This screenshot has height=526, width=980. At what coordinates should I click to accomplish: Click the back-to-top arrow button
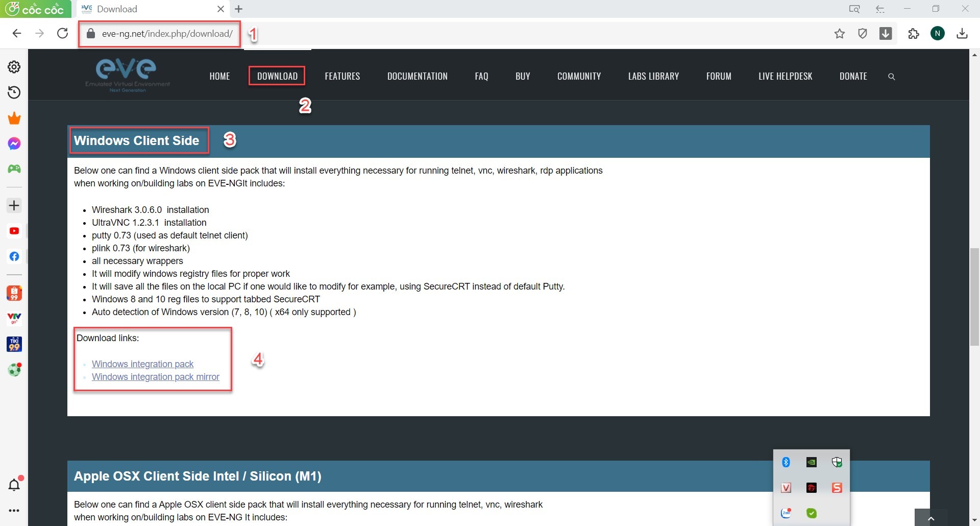(x=931, y=518)
